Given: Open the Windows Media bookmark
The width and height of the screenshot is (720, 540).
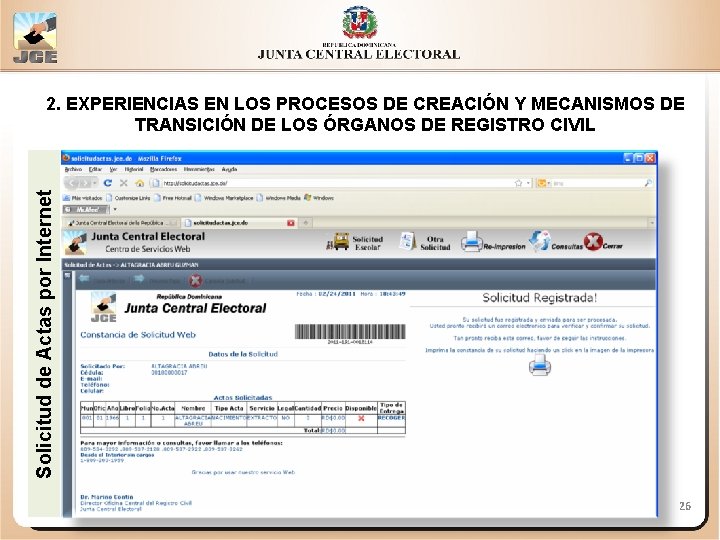Looking at the screenshot, I should [x=279, y=198].
